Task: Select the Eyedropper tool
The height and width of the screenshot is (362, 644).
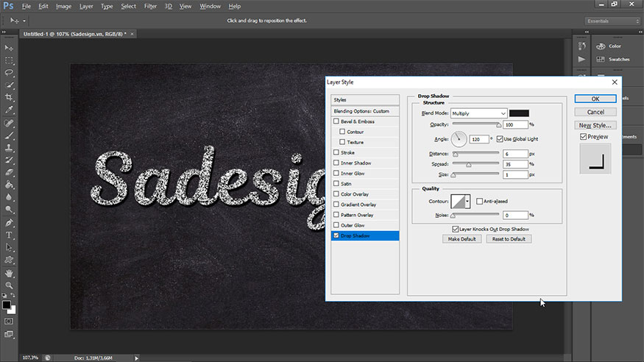Action: [9, 110]
